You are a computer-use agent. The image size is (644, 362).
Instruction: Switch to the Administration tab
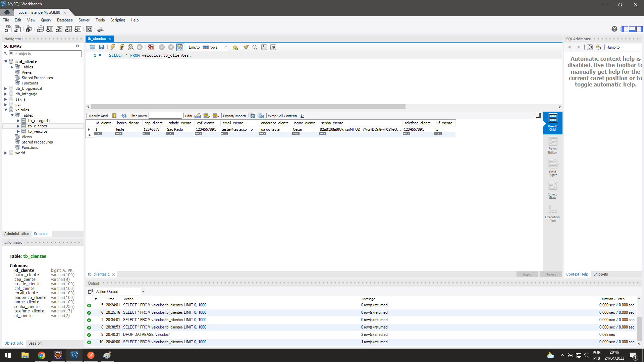coord(16,234)
